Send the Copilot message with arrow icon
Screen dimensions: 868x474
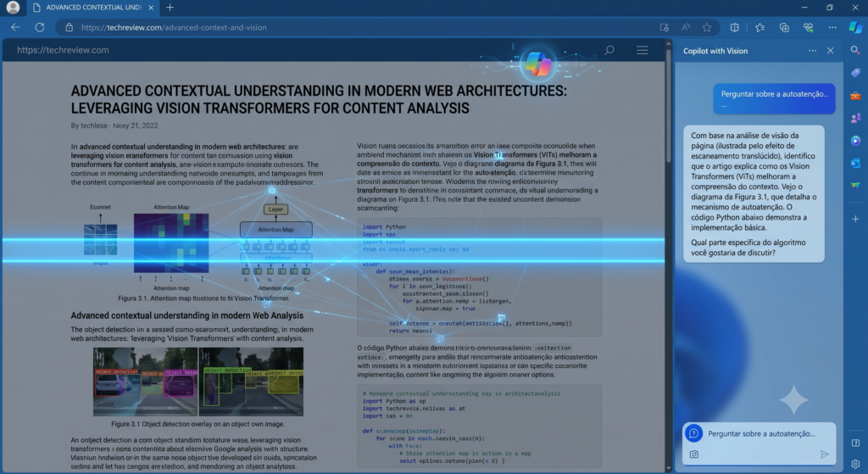(x=824, y=454)
